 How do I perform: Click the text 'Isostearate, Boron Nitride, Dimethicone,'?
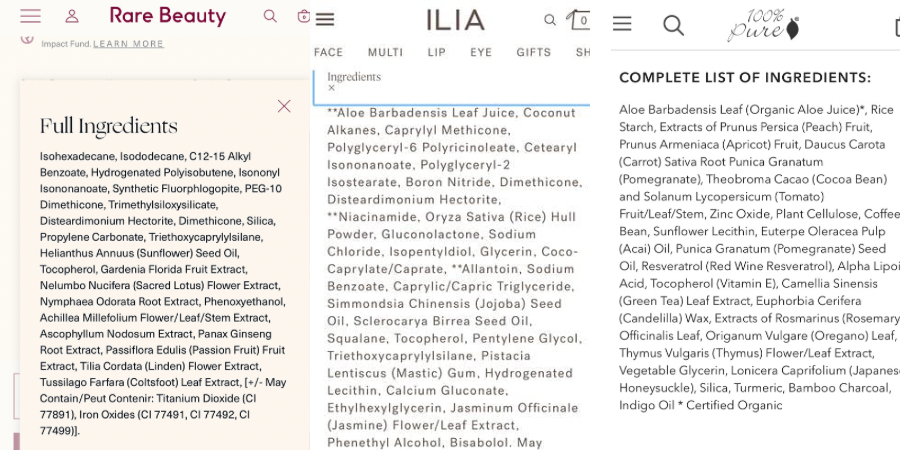(455, 182)
